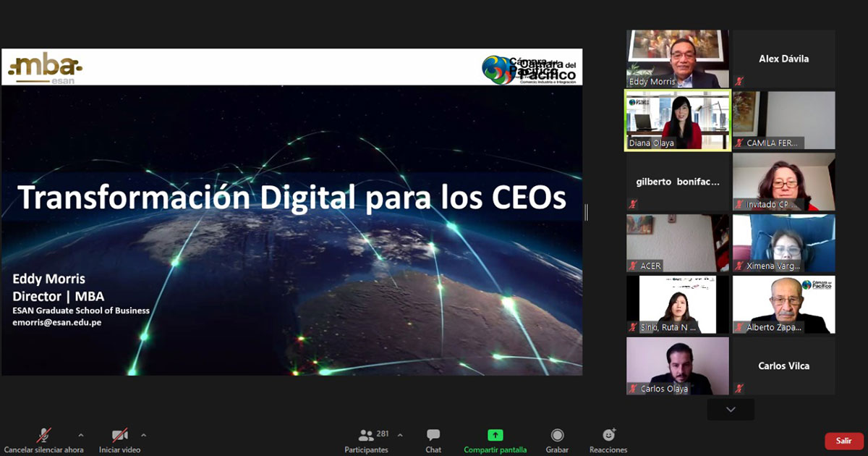The image size is (868, 456).
Task: Expand video options arrow next to camera
Action: point(143,435)
